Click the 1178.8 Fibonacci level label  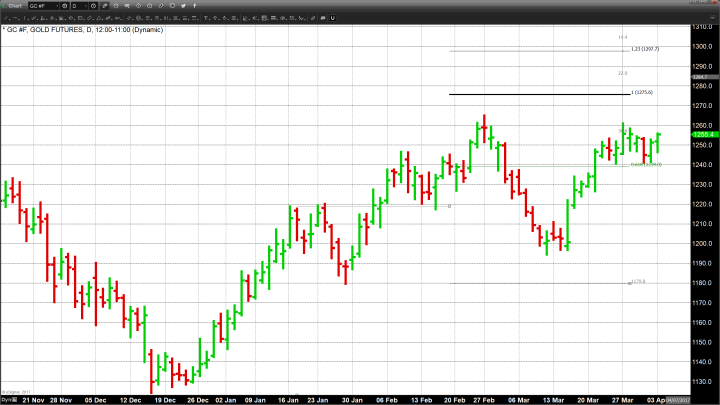pos(637,282)
